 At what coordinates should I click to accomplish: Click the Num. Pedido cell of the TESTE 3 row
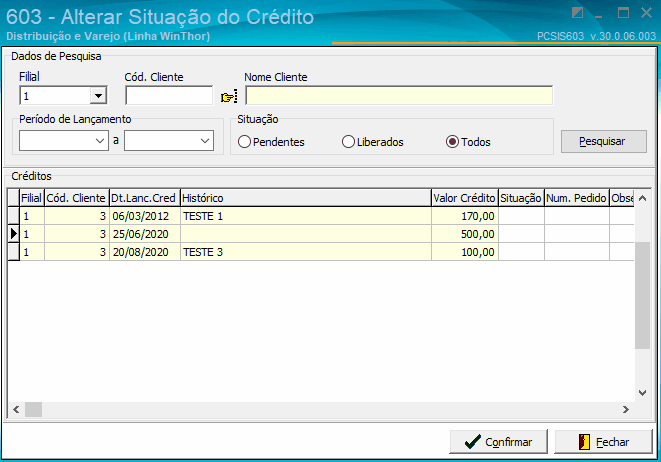[x=577, y=252]
